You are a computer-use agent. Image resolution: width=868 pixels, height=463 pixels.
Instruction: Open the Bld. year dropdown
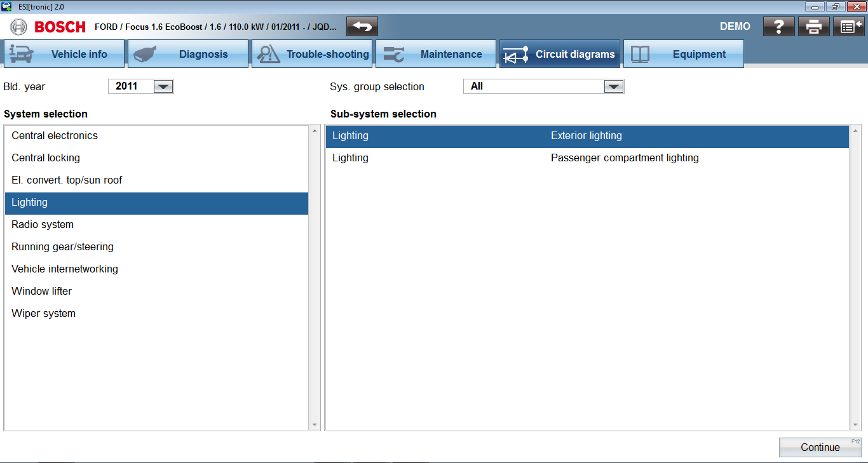coord(163,86)
